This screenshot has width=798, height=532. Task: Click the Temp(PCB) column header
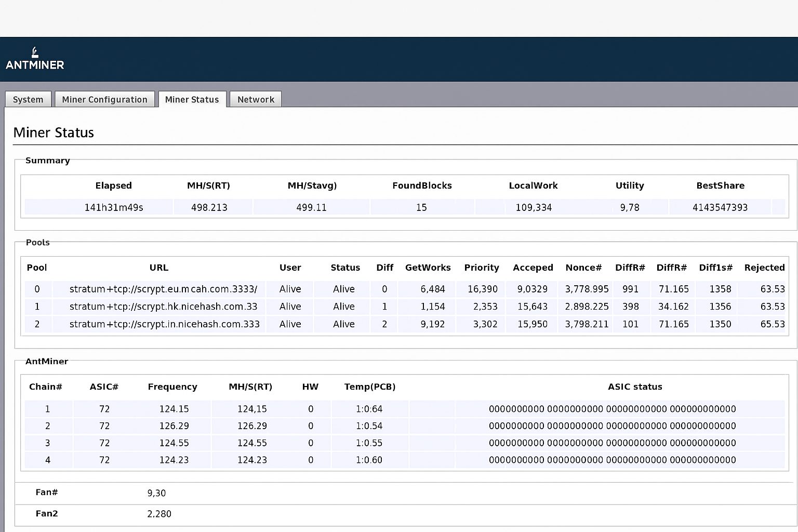pos(369,387)
